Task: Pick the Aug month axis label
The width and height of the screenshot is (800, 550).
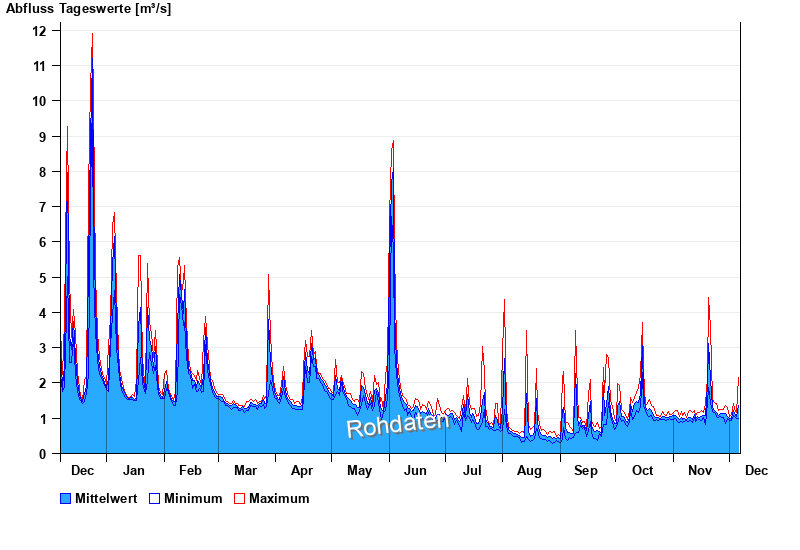Action: (529, 470)
